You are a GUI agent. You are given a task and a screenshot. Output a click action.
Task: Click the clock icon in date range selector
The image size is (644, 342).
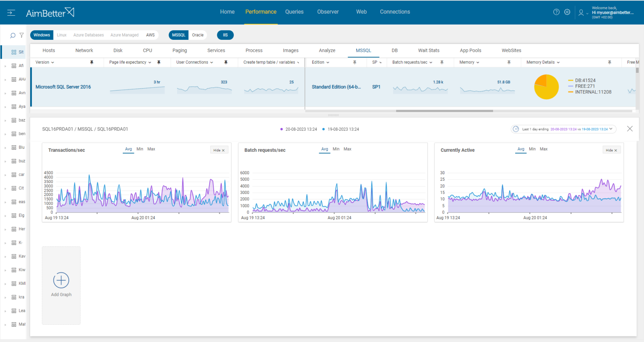click(516, 129)
